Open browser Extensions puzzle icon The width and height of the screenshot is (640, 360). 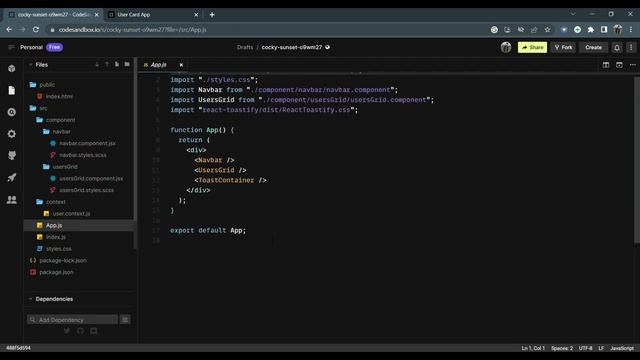tap(591, 29)
